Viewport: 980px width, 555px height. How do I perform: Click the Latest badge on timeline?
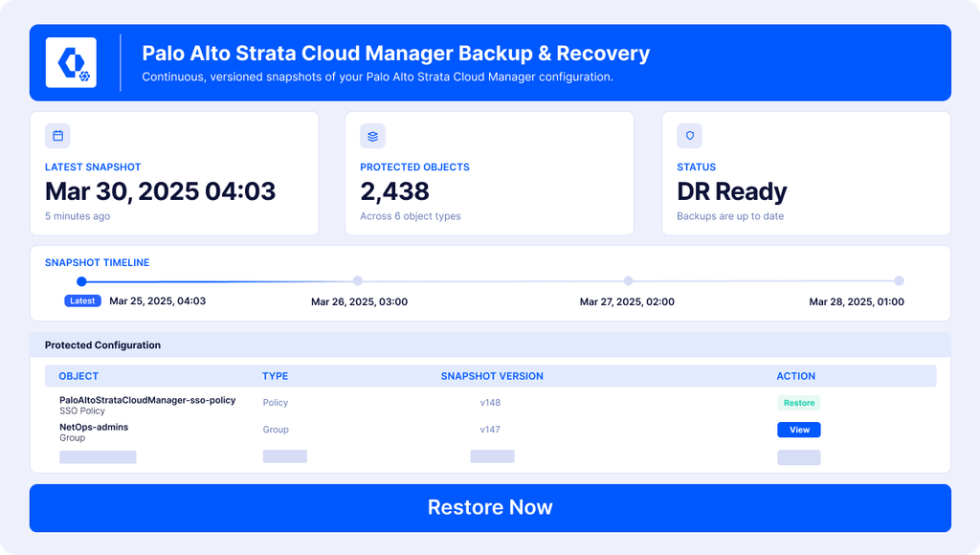coord(82,300)
